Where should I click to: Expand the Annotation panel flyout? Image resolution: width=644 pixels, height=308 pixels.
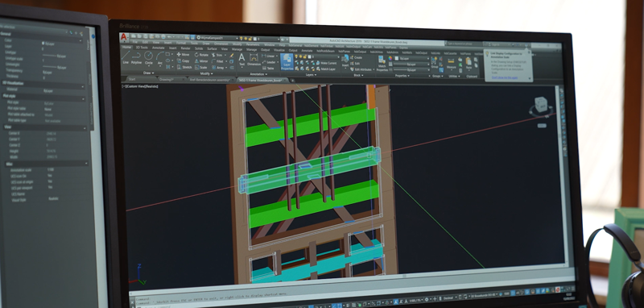[258, 74]
